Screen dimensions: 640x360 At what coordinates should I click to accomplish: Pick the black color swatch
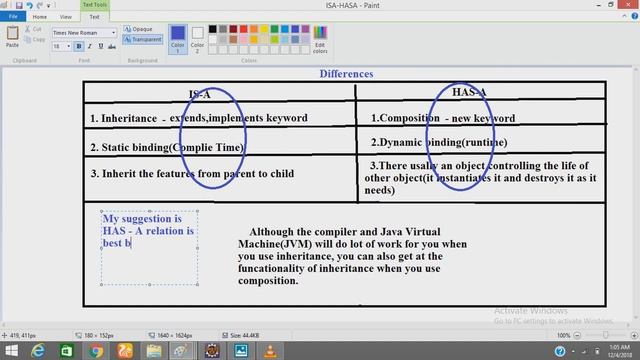[213, 29]
